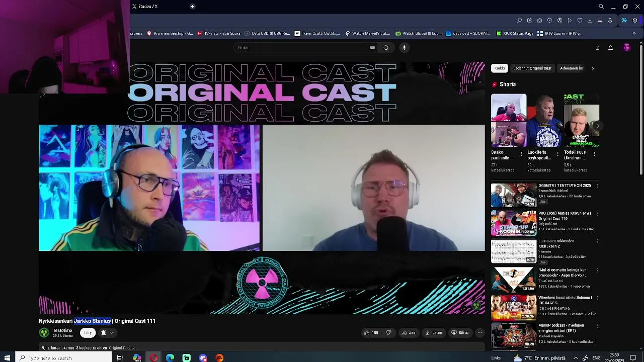
Task: Click the dislike thumbs-down button
Action: [388, 333]
